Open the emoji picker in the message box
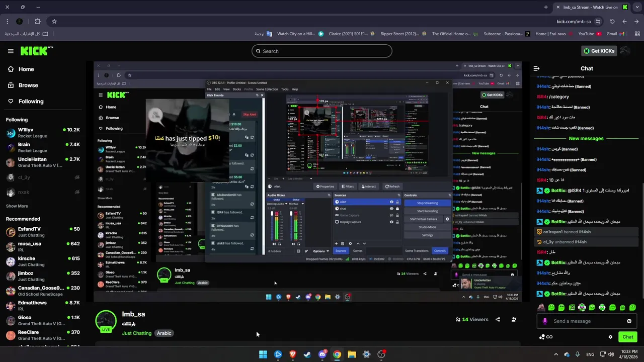This screenshot has width=644, height=362. pyautogui.click(x=629, y=321)
